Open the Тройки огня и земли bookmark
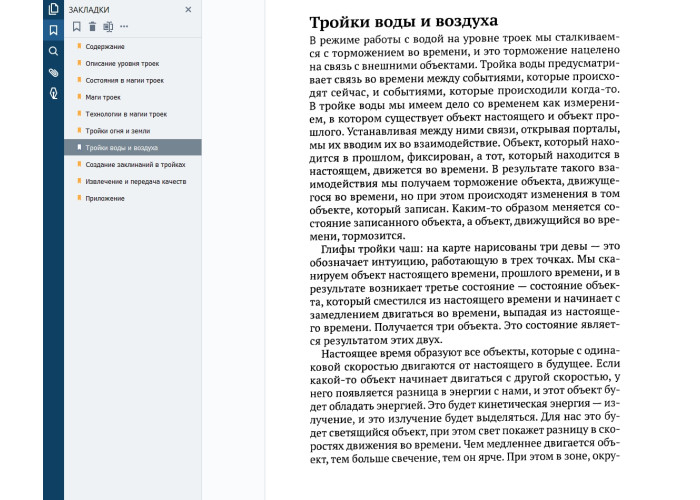Viewport: 700px width, 500px height. pyautogui.click(x=119, y=131)
